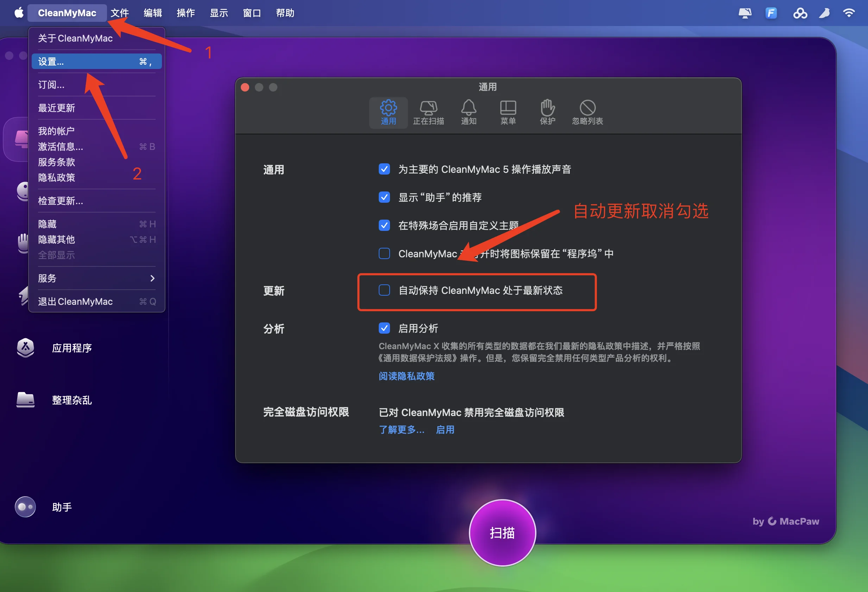The width and height of the screenshot is (868, 592).
Task: Click the Enable (启用) full disk access link
Action: [445, 429]
